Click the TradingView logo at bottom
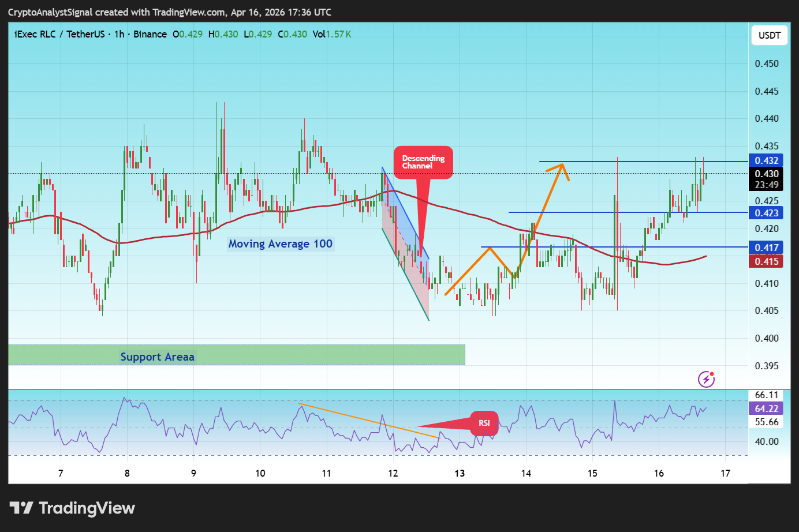This screenshot has height=532, width=799. [72, 508]
